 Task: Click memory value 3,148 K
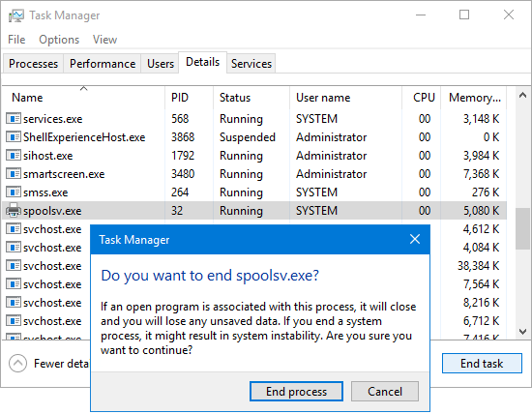tap(481, 118)
